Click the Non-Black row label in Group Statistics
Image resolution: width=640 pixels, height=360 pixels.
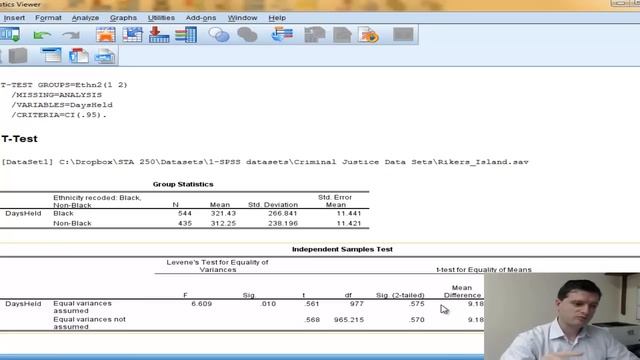click(x=72, y=224)
